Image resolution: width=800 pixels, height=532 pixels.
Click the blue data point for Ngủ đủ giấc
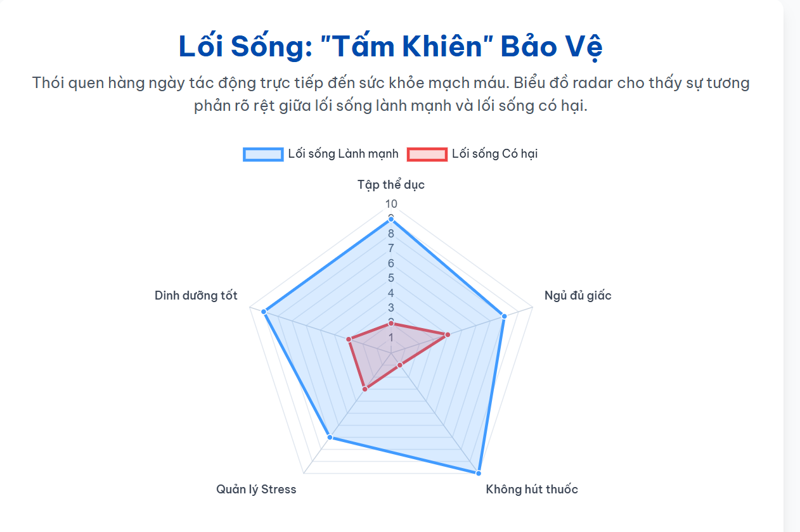(x=504, y=315)
